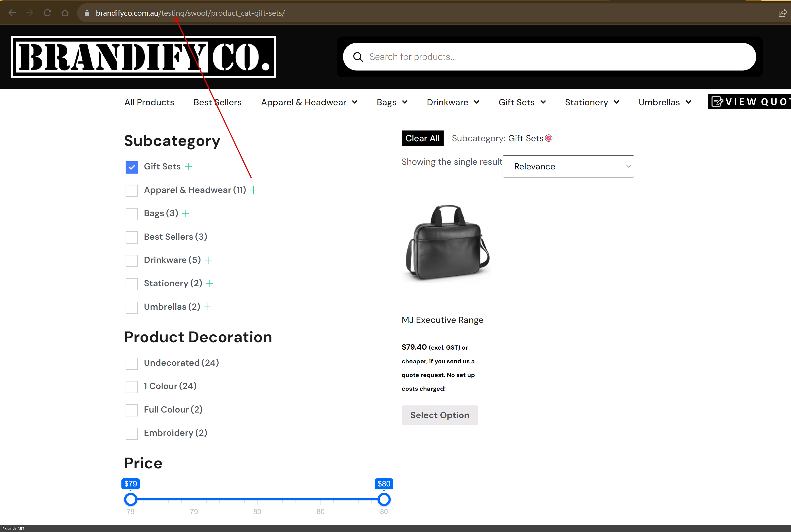Check the Best Sellers checkbox
This screenshot has height=532, width=791.
pos(132,237)
